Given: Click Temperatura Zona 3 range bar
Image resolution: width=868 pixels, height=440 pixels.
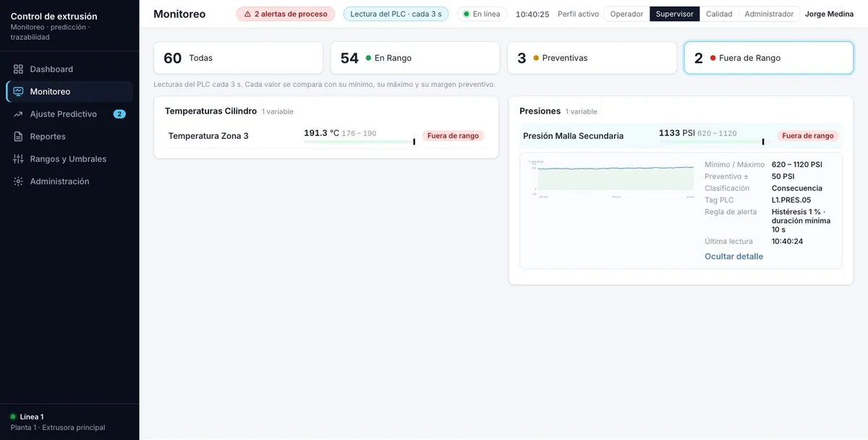Looking at the screenshot, I should 359,142.
